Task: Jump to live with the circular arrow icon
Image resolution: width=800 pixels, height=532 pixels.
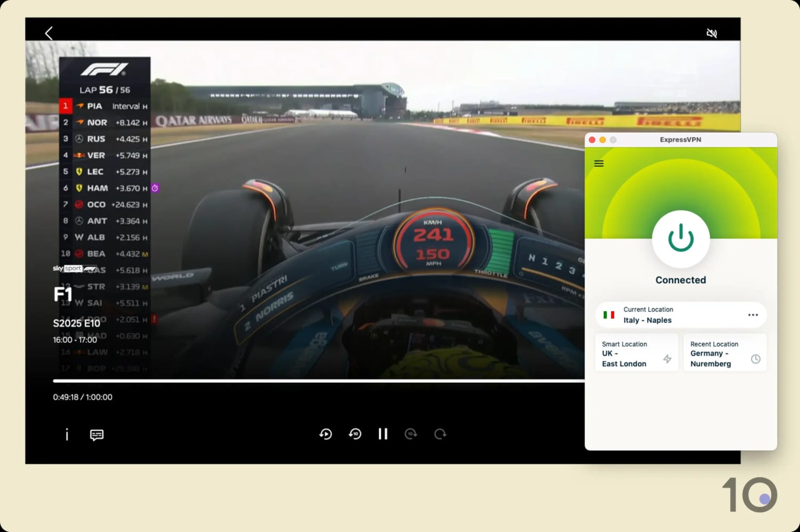Action: [440, 434]
